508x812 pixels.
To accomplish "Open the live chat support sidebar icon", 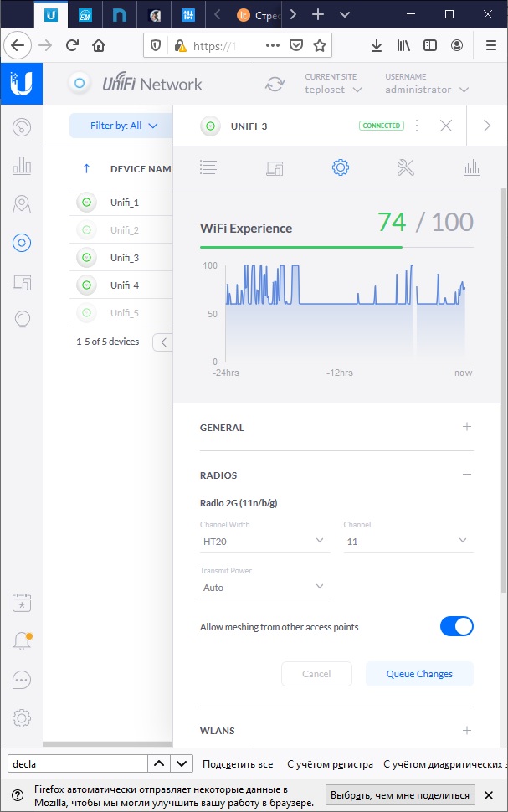I will tap(22, 680).
